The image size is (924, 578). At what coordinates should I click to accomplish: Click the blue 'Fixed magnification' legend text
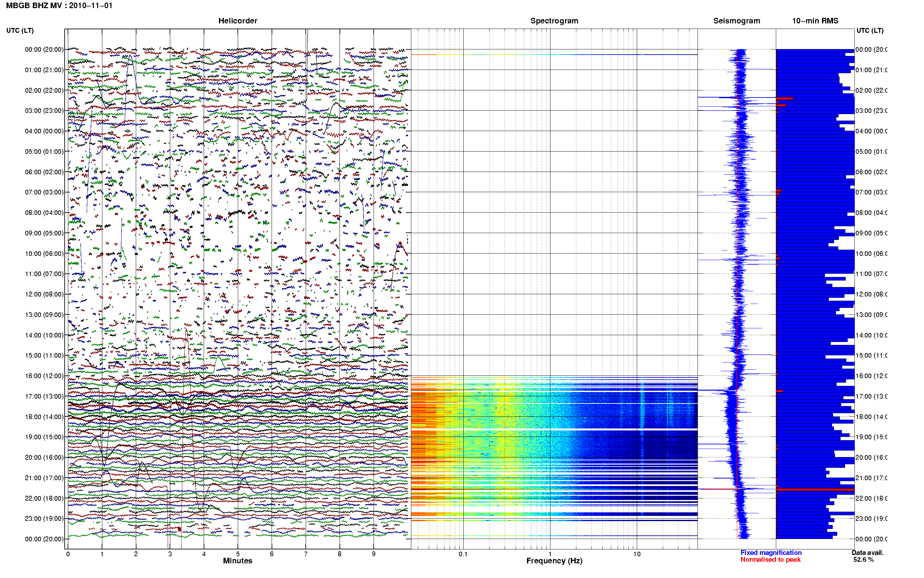tap(771, 553)
